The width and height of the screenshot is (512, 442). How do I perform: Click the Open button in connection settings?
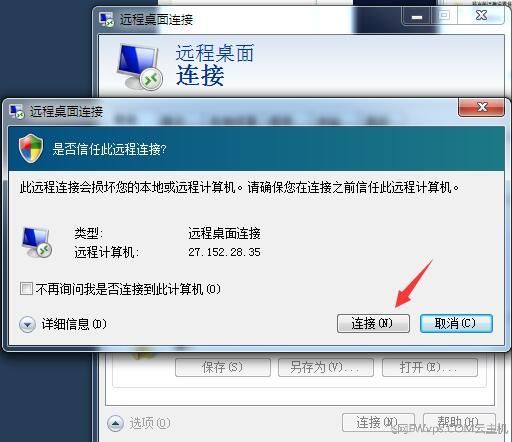430,367
